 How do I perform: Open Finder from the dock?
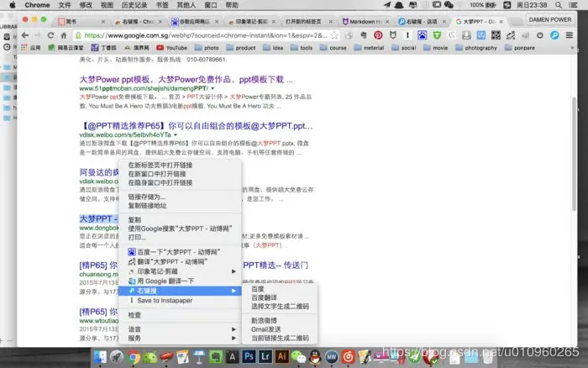click(x=100, y=357)
